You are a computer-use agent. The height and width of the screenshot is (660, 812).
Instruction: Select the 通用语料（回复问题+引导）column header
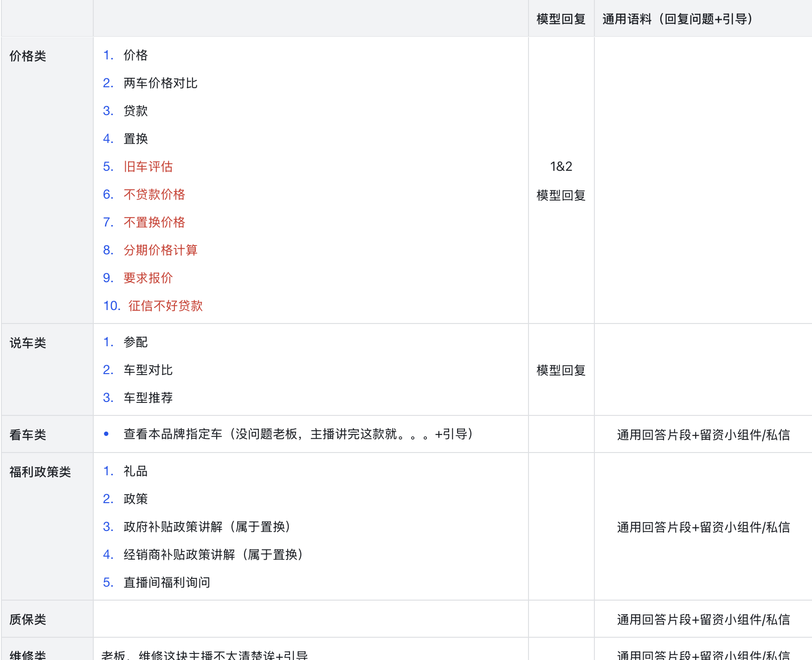pyautogui.click(x=677, y=19)
